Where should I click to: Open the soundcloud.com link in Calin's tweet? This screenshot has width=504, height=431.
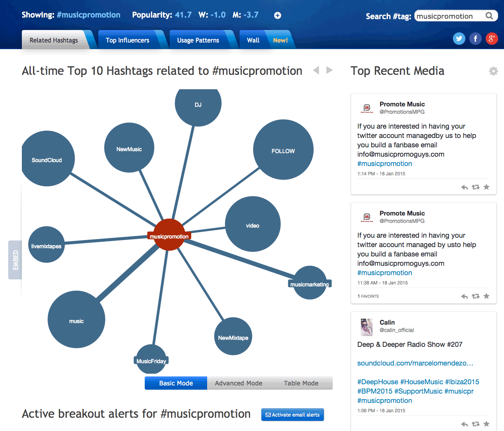click(x=415, y=363)
